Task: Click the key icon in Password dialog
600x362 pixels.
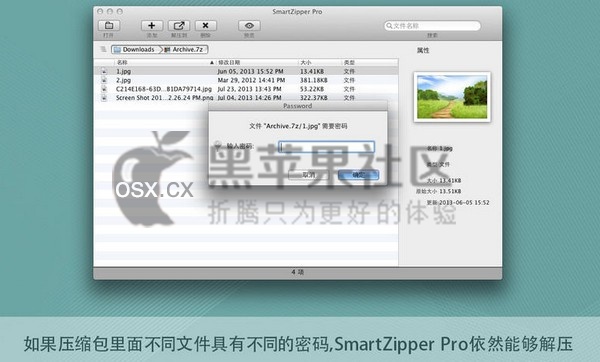Action: click(218, 146)
